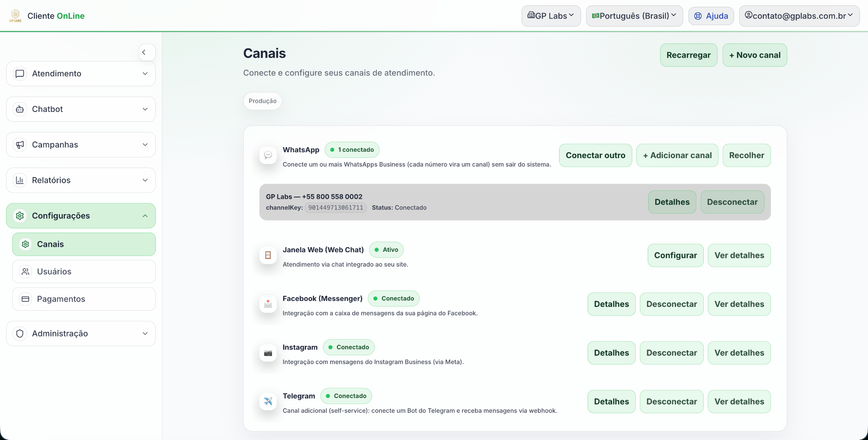Click the WhatsApp channel chat bubble icon
Screen dimensions: 868x440
268,156
